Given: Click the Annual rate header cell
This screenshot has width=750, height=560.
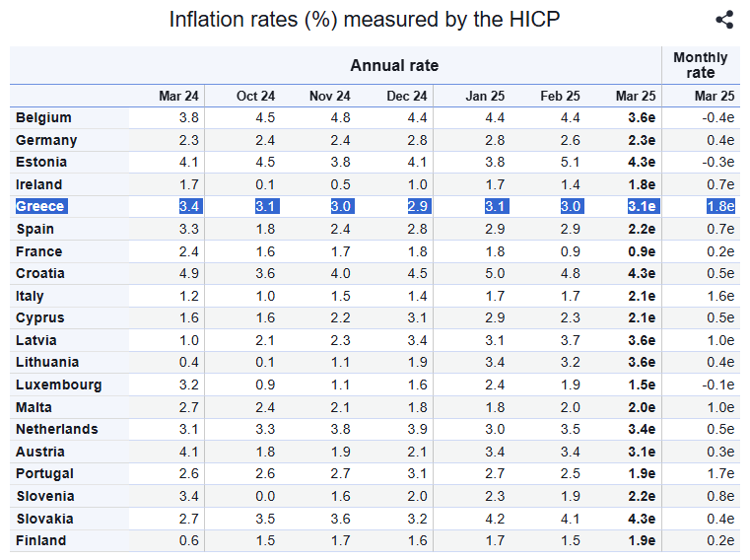Looking at the screenshot, I should point(394,65).
